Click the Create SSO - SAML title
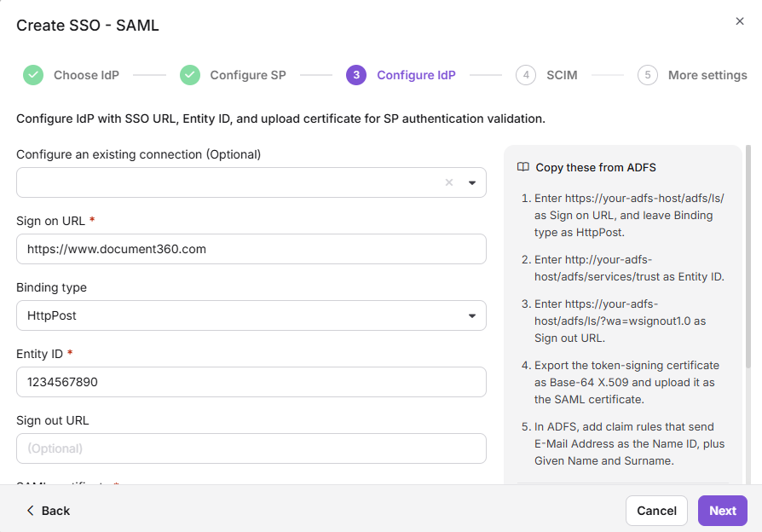 click(88, 26)
